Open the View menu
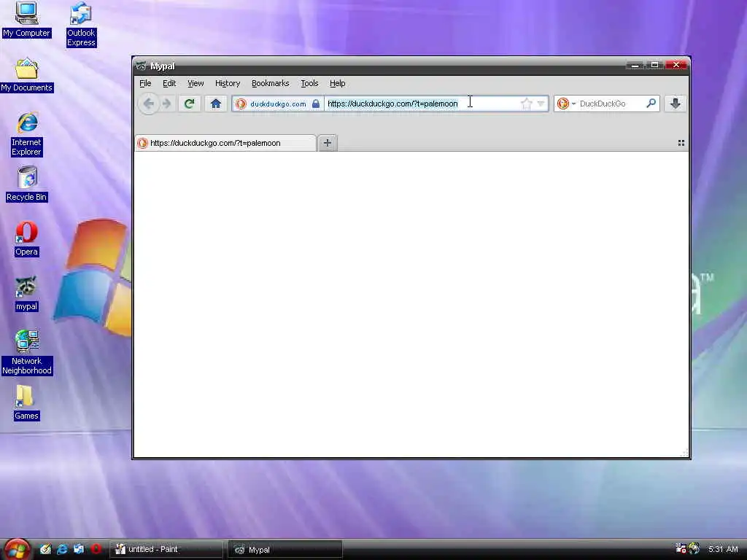This screenshot has height=560, width=747. point(196,83)
